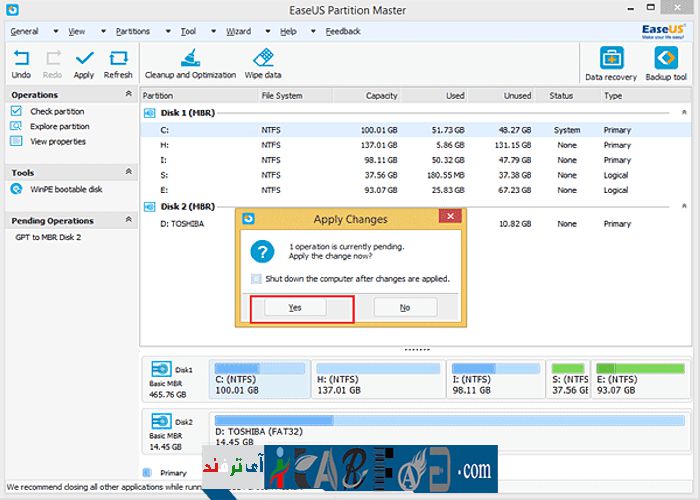Image resolution: width=700 pixels, height=500 pixels.
Task: Click the Apply checkmark icon
Action: [84, 59]
